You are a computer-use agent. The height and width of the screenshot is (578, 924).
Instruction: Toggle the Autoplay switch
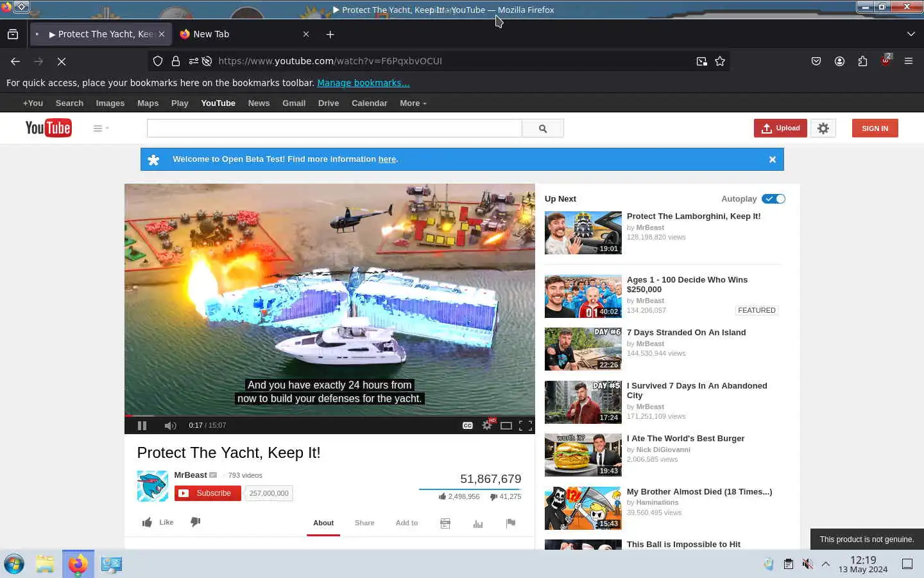pyautogui.click(x=773, y=199)
